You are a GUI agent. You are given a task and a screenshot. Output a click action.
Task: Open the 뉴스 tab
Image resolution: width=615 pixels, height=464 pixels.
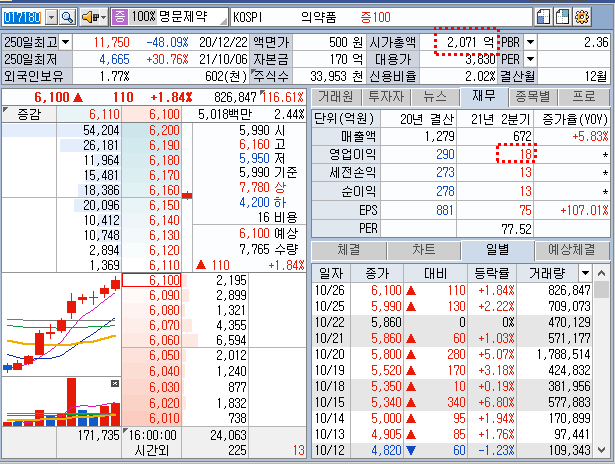(x=435, y=96)
